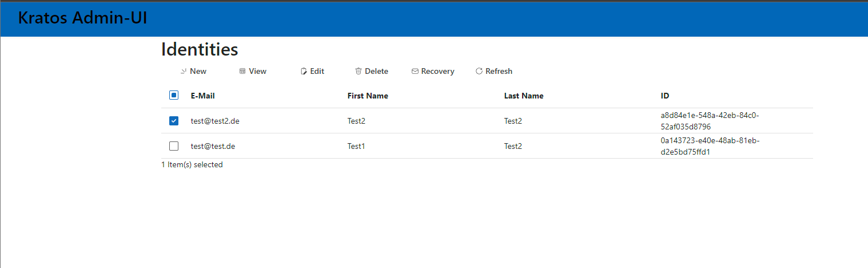Refresh the identities list
The image size is (868, 268).
coord(494,72)
